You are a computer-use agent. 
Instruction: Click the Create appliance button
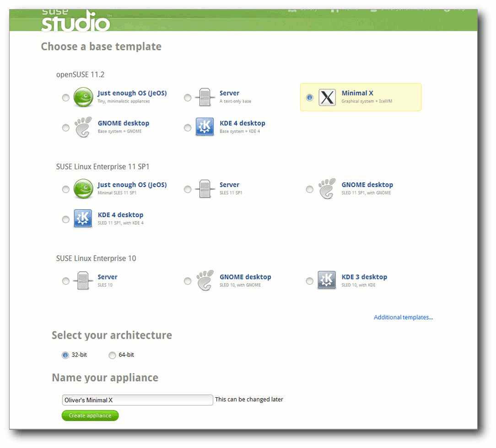point(90,416)
